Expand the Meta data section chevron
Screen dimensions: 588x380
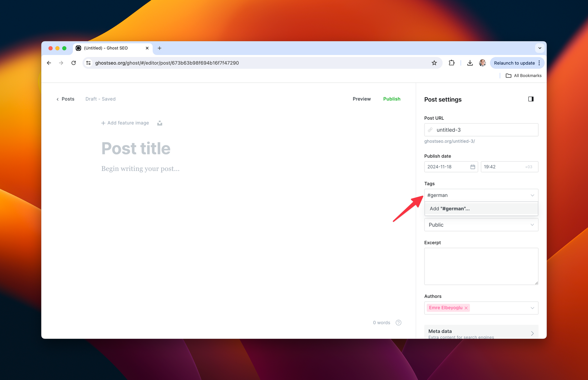coord(533,334)
